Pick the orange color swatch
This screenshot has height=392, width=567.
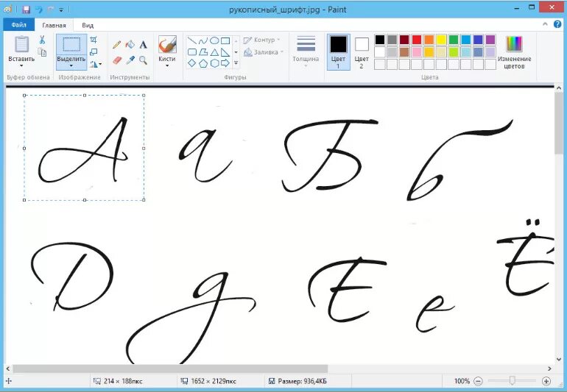429,40
